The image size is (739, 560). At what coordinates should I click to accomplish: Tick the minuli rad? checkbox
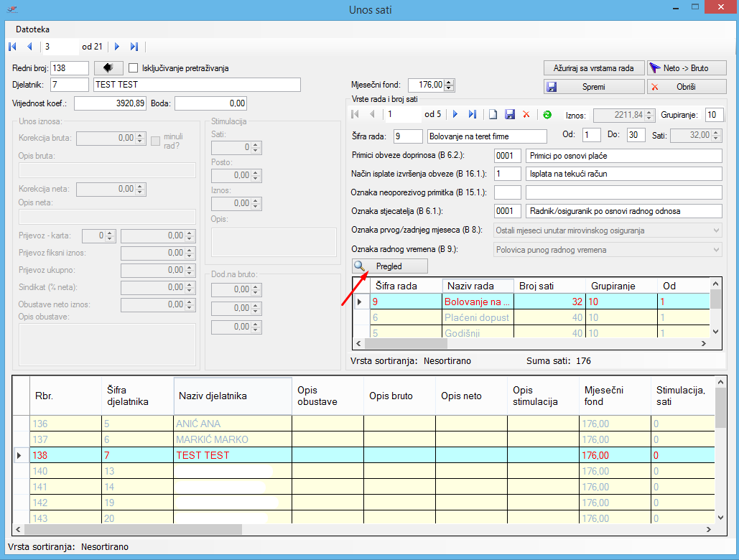coord(155,141)
